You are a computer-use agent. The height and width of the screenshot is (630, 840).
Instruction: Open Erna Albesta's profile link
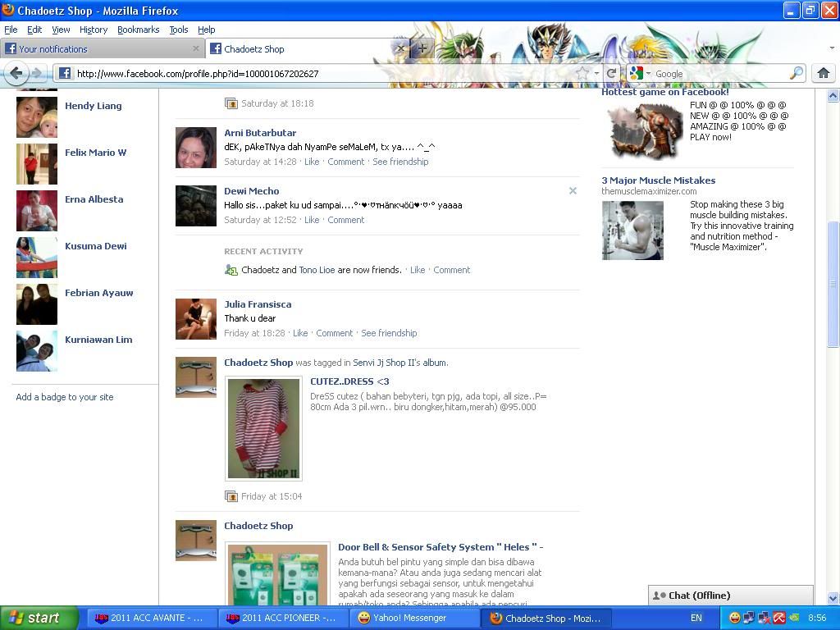pos(94,199)
